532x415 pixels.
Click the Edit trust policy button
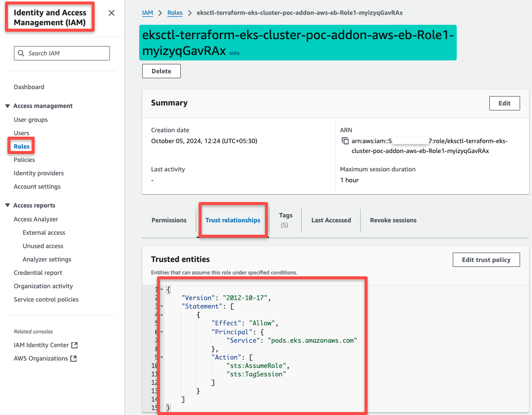coord(486,259)
